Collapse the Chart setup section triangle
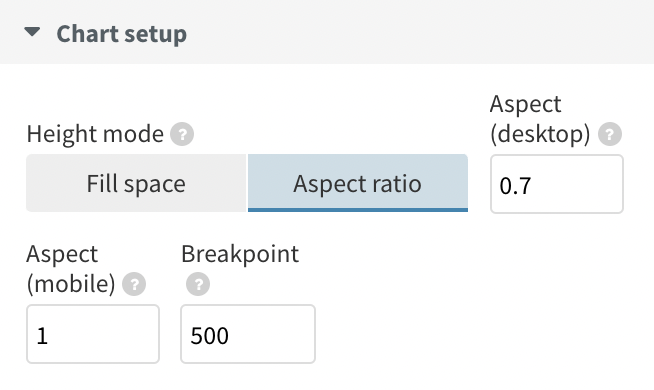Screen dimensions: 654x390 32,32
